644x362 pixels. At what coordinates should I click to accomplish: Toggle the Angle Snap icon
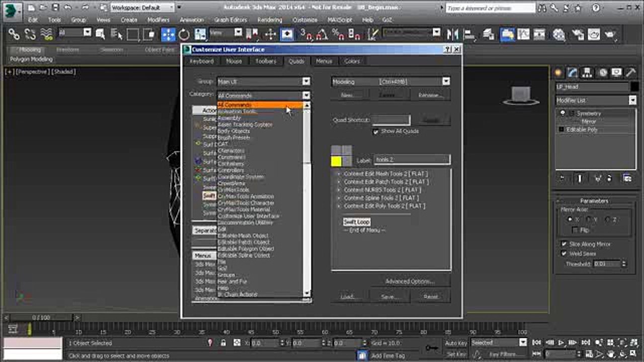[322, 34]
